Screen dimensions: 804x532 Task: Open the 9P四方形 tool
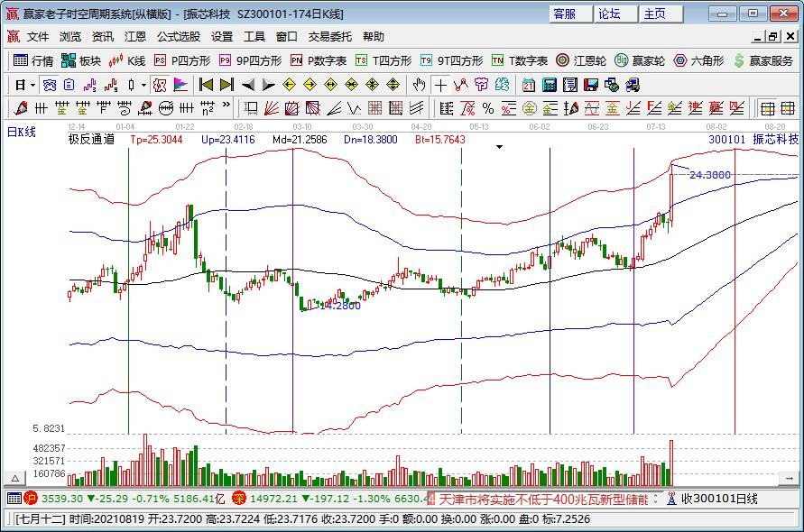click(x=250, y=61)
